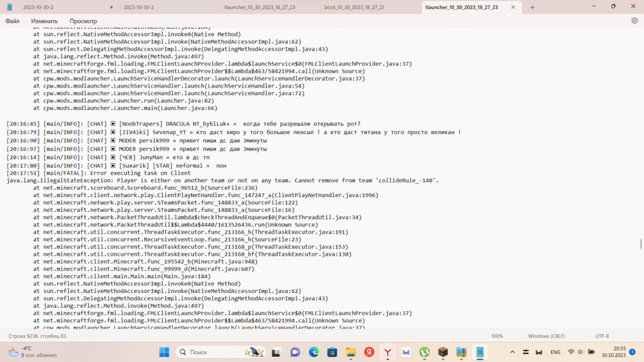Screen dimensions: 644x362
Task: Close the active tlauncher_10_30_2023_18_27_23 tab
Action: (513, 7)
